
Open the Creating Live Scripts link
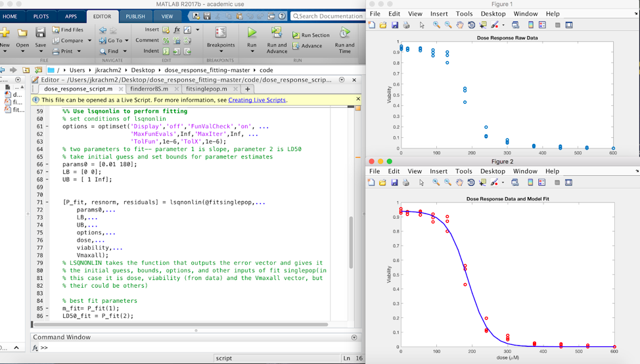(x=257, y=100)
